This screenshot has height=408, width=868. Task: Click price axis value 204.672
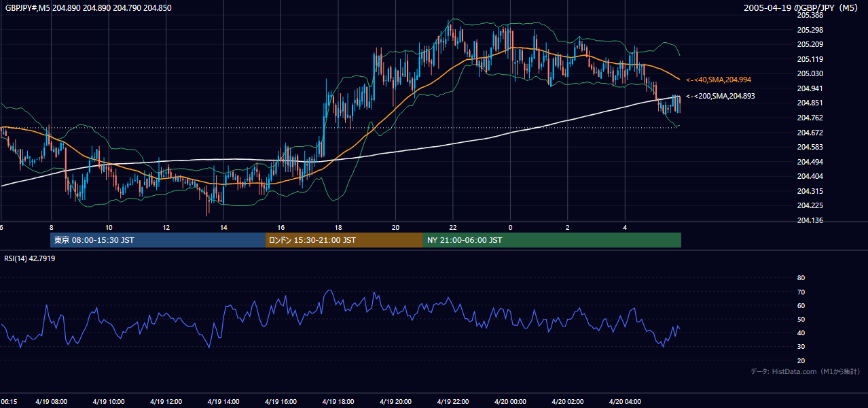[x=810, y=133]
